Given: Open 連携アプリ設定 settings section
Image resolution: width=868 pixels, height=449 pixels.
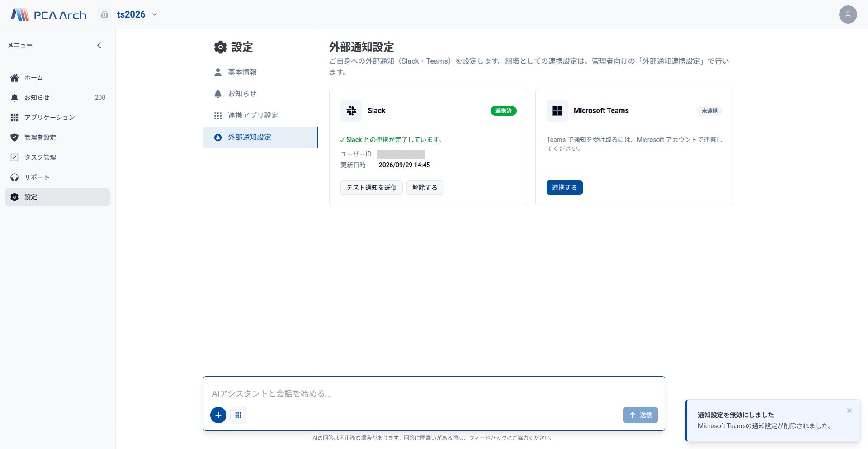Looking at the screenshot, I should pyautogui.click(x=260, y=115).
